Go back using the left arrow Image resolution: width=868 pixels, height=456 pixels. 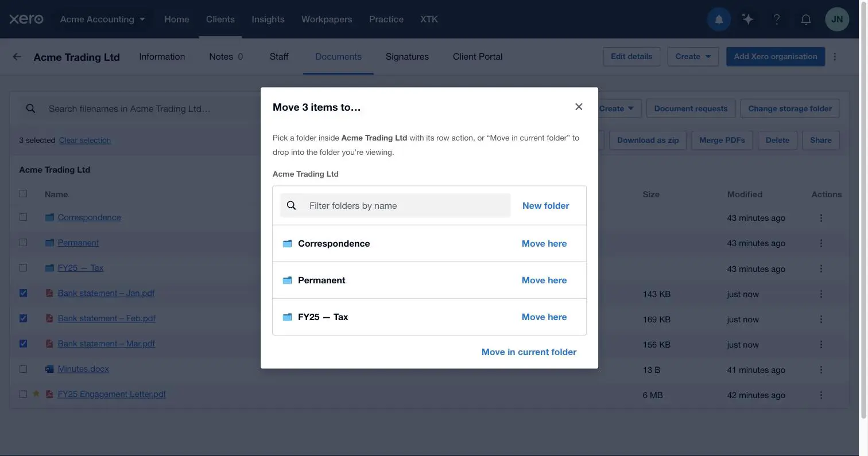[17, 56]
